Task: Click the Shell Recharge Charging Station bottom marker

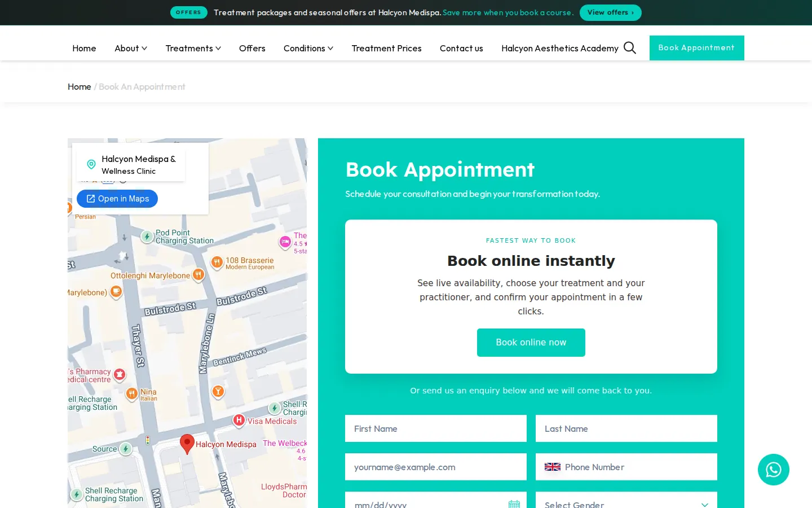Action: pyautogui.click(x=77, y=494)
